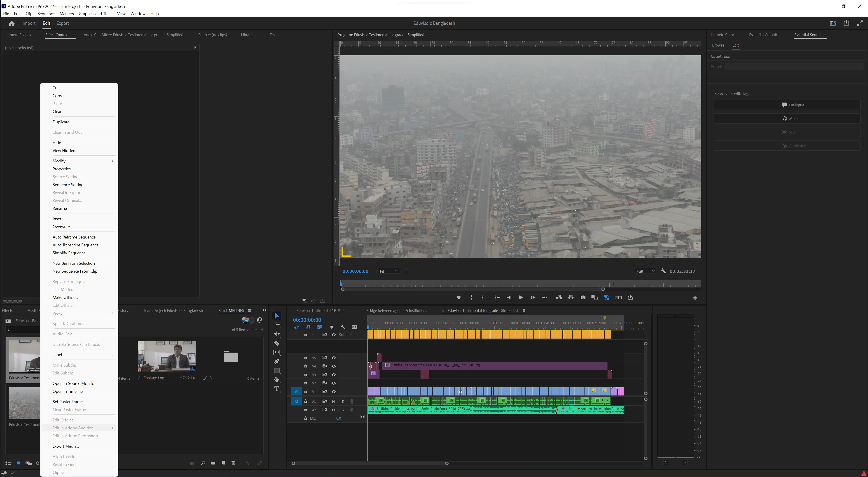The width and height of the screenshot is (868, 477).
Task: Open the All Footage Log thumbnail
Action: point(166,356)
